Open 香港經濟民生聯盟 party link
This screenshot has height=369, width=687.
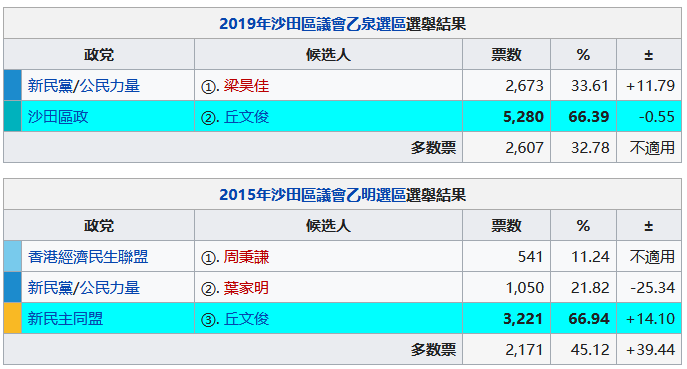pyautogui.click(x=88, y=256)
